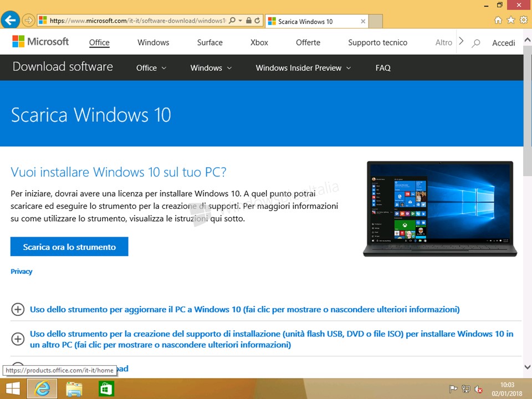This screenshot has width=532, height=399.
Task: Open the FAQ link
Action: (x=383, y=68)
